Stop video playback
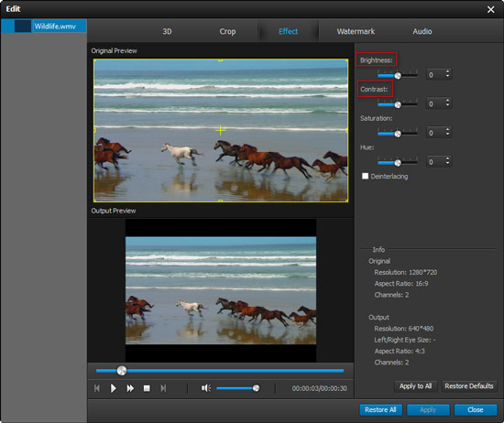Screen dimensions: 504x423 point(147,388)
